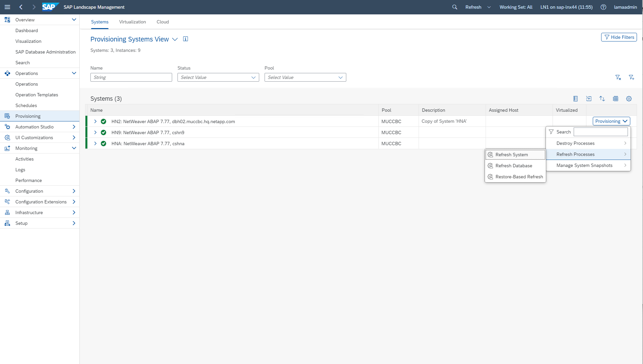The image size is (643, 364).
Task: Select Refresh Database from submenu
Action: coord(513,166)
